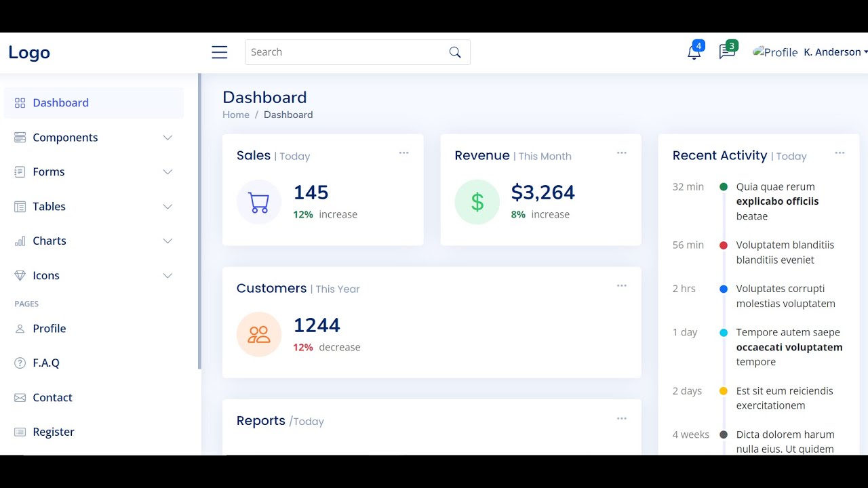Click the Revenue dollar sign icon

pyautogui.click(x=477, y=202)
